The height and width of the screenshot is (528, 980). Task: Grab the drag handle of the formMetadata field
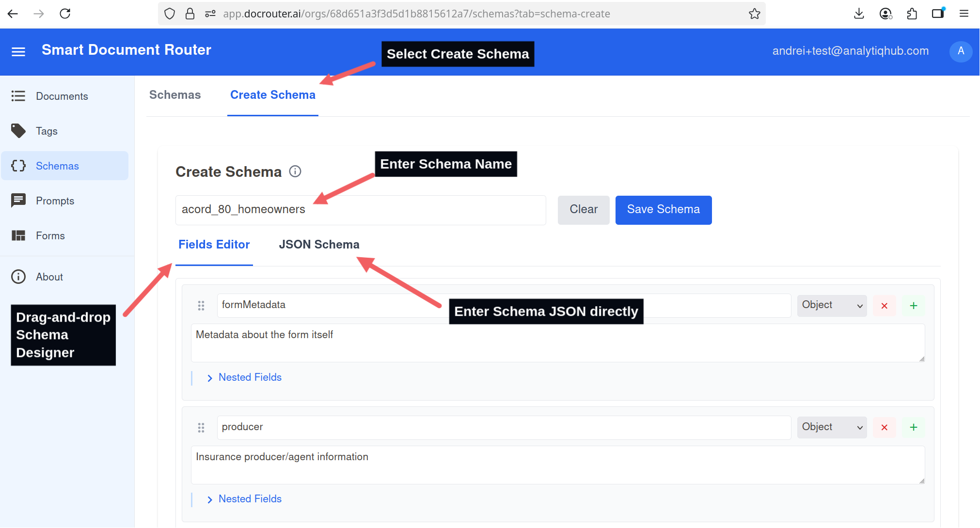(x=201, y=306)
